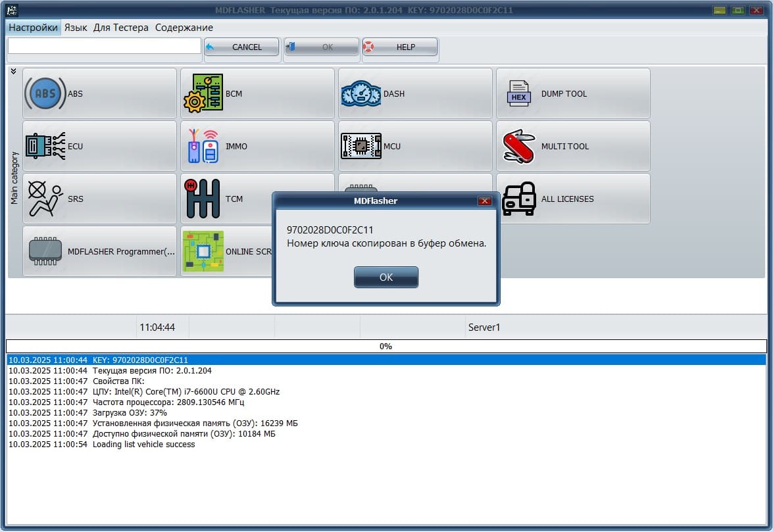Image resolution: width=773 pixels, height=532 pixels.
Task: Close the MDFlasher popup dialog
Action: coord(484,201)
